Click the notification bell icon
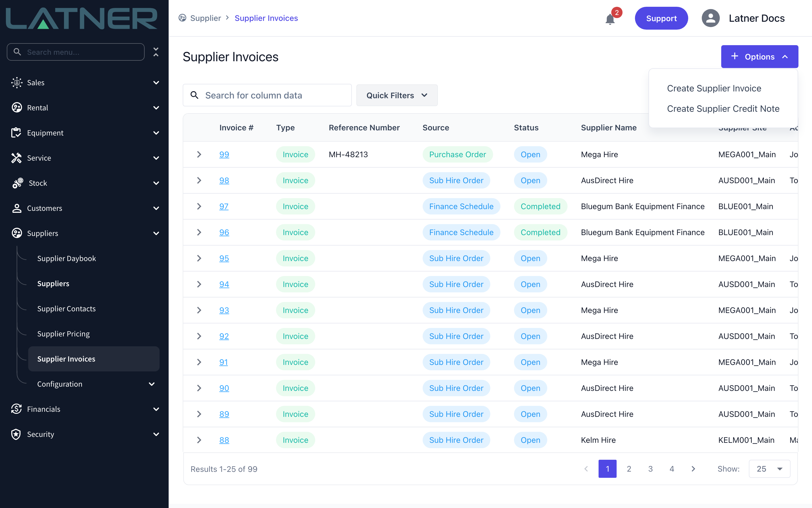 click(610, 19)
